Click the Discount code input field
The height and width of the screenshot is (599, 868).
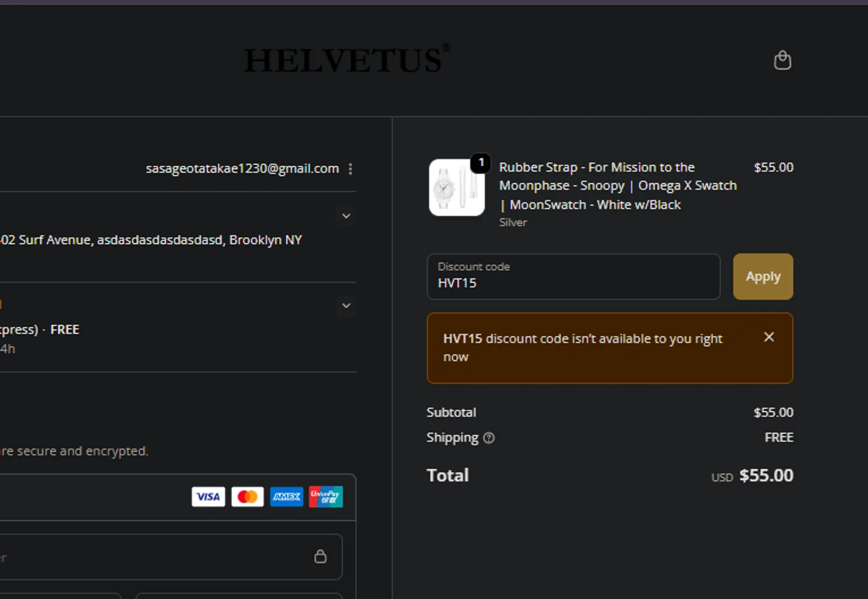[x=573, y=277]
